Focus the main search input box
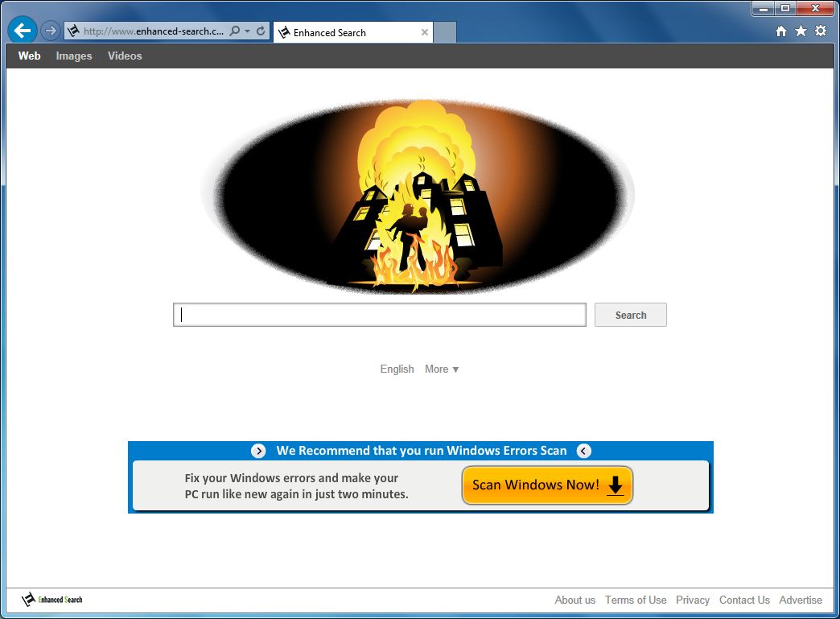 379,315
